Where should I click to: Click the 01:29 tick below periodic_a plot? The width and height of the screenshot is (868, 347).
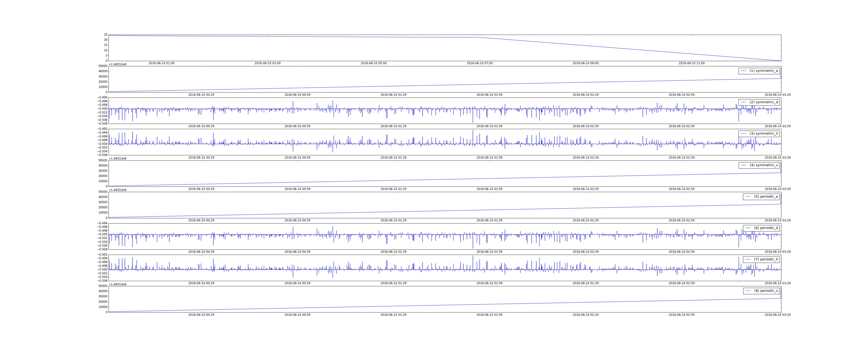(x=394, y=221)
